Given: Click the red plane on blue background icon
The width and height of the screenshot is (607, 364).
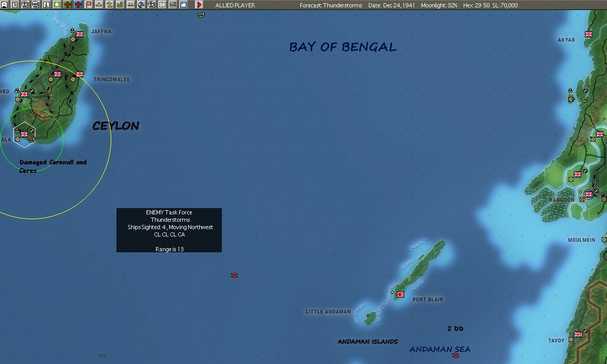Looking at the screenshot, I should 78,5.
